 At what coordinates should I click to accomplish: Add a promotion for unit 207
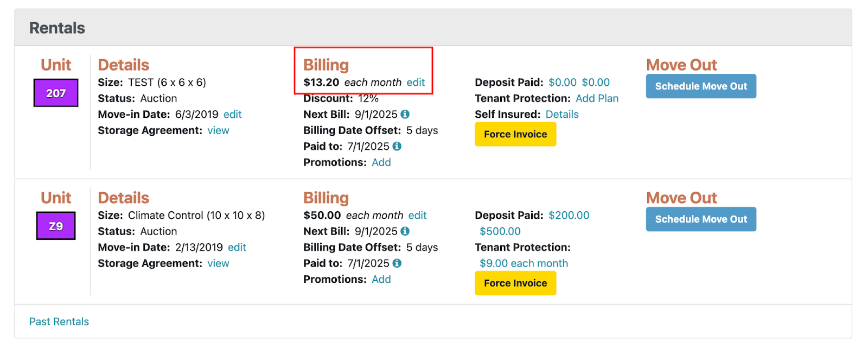click(381, 162)
